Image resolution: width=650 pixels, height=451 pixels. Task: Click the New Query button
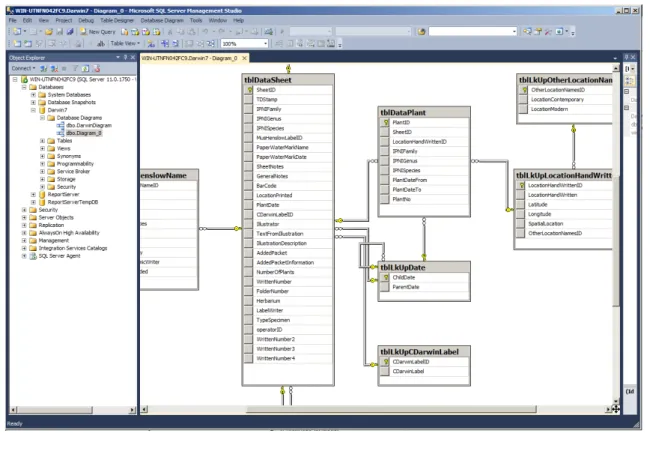click(98, 32)
